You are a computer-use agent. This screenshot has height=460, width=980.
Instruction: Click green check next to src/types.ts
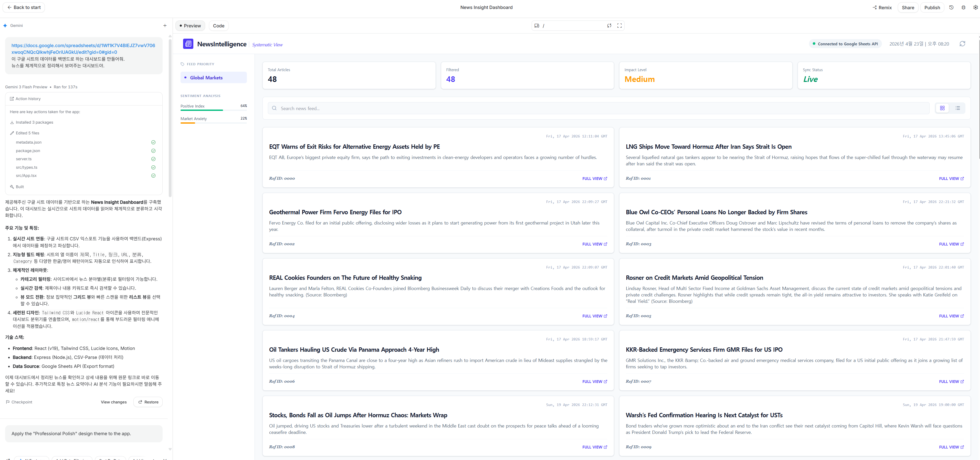tap(153, 168)
